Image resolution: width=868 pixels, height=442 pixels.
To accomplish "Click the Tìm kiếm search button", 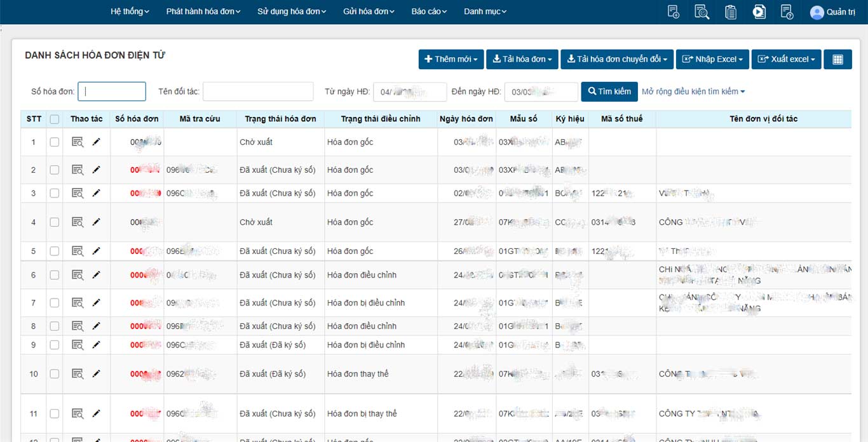I will coord(609,91).
